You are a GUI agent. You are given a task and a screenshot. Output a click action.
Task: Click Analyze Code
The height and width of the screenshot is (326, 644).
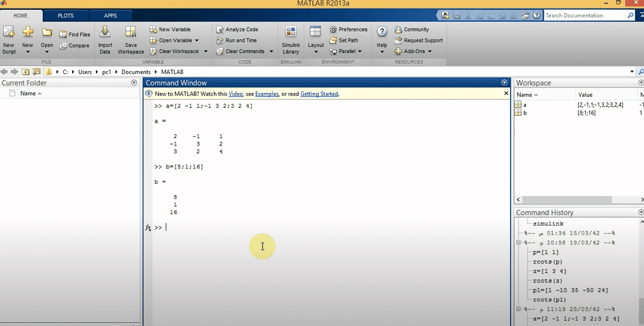(237, 29)
